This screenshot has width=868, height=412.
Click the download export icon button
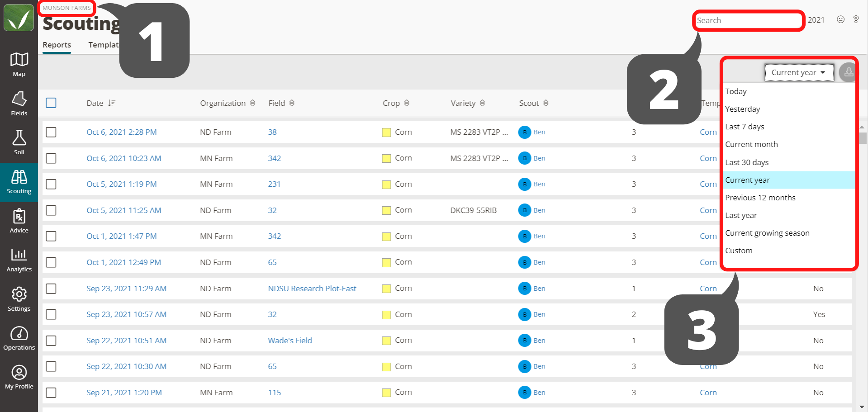coord(848,72)
